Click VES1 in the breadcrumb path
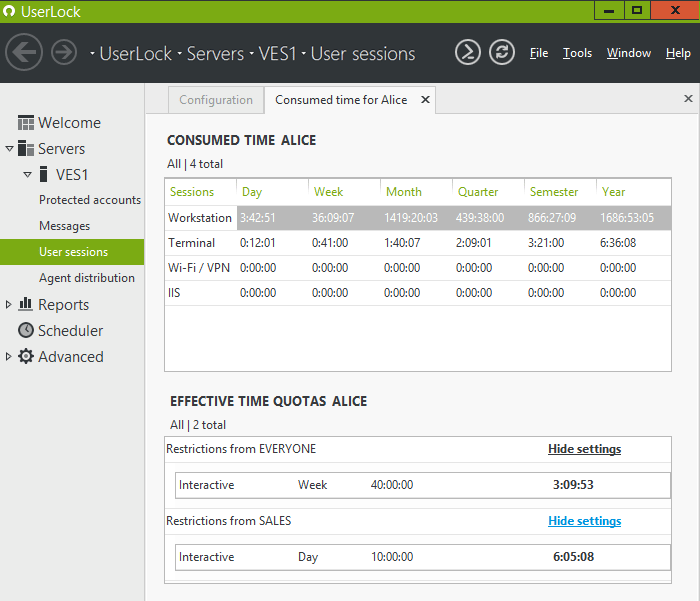This screenshot has height=601, width=700. [278, 54]
